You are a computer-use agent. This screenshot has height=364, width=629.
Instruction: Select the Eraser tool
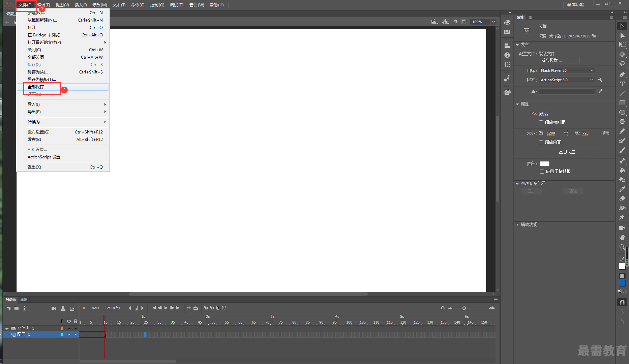[622, 199]
